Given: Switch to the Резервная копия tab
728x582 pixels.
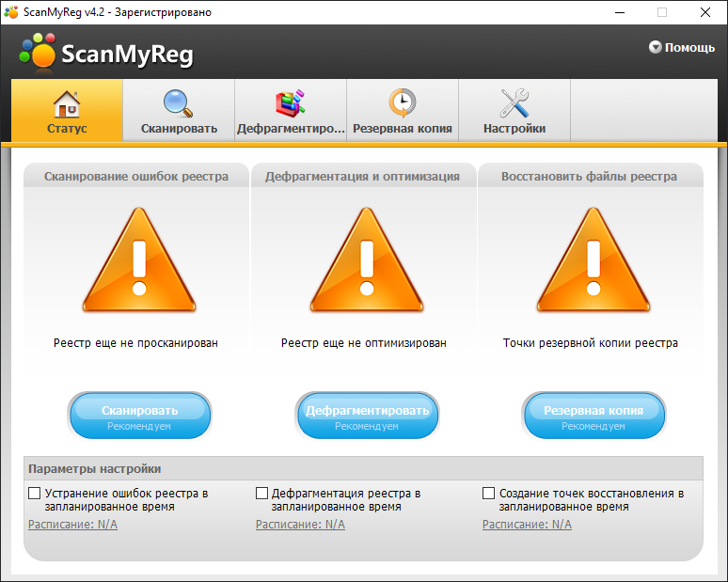Looking at the screenshot, I should (x=403, y=128).
